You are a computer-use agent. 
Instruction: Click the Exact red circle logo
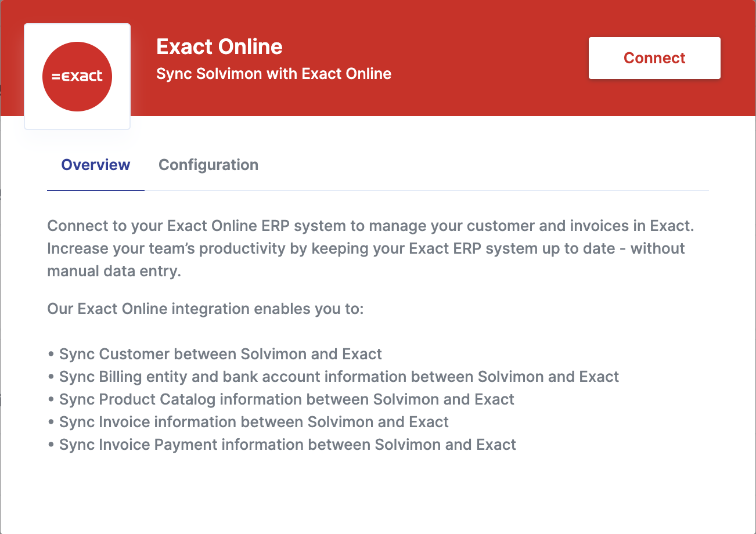(x=77, y=76)
